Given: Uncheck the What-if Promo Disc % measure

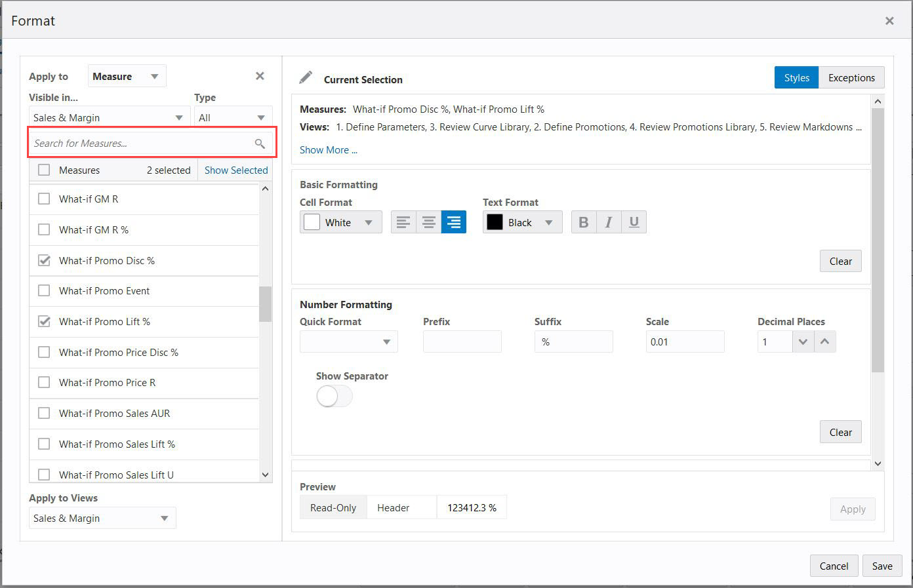Looking at the screenshot, I should [x=44, y=260].
